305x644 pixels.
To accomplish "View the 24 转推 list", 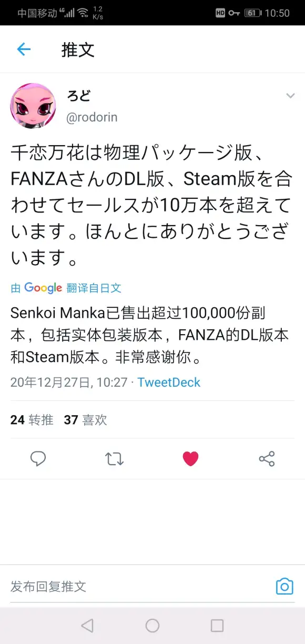I will click(x=32, y=419).
